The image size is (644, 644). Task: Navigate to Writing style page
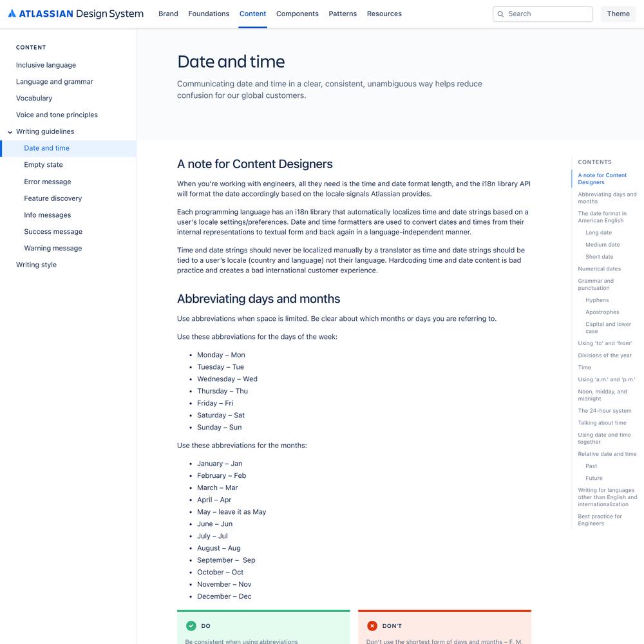point(36,265)
